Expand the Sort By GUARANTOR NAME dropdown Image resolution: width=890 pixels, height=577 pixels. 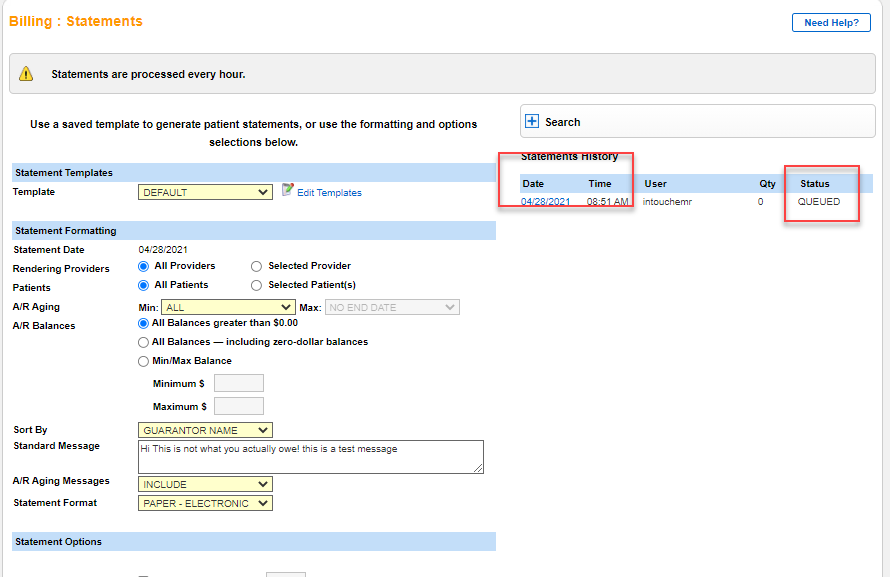click(205, 431)
